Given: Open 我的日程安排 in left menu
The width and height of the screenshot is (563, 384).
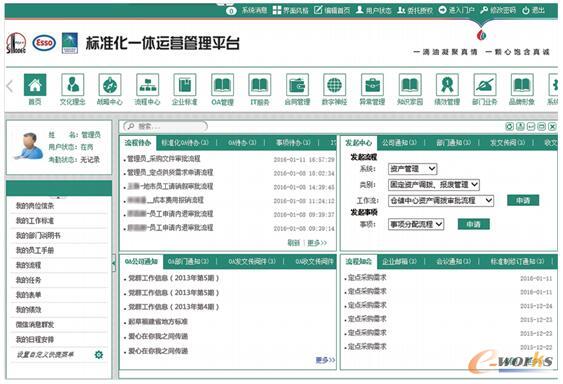Looking at the screenshot, I should [x=35, y=339].
